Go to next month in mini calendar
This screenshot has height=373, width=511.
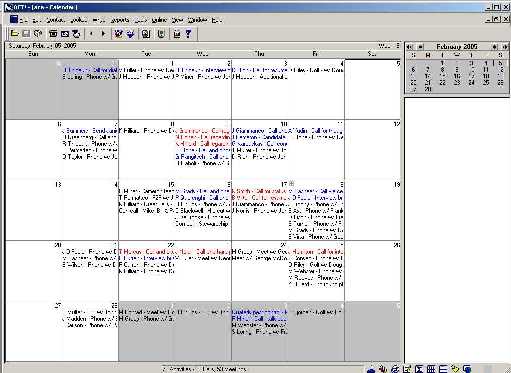tap(495, 47)
